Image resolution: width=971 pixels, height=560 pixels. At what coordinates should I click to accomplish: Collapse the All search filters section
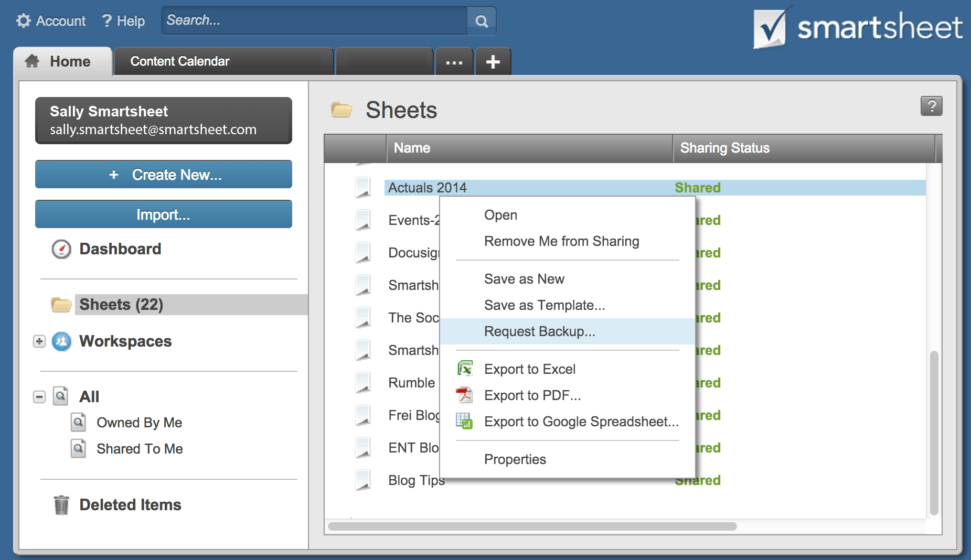(x=39, y=396)
